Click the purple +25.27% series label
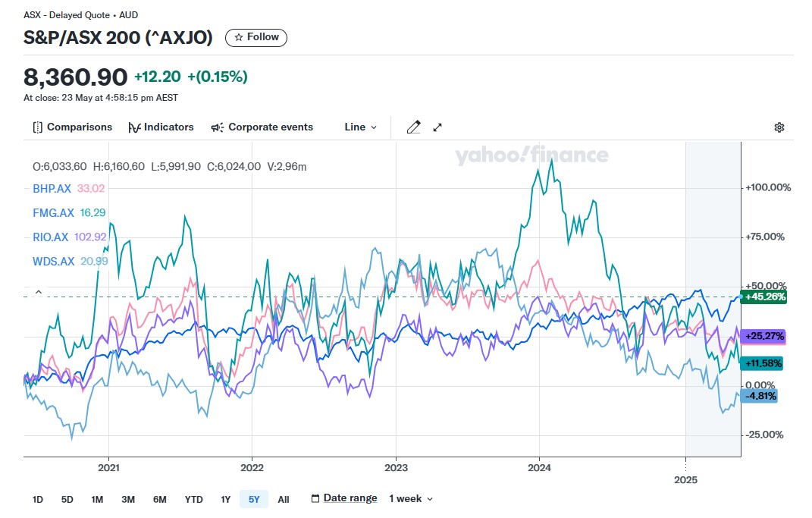 coord(764,336)
